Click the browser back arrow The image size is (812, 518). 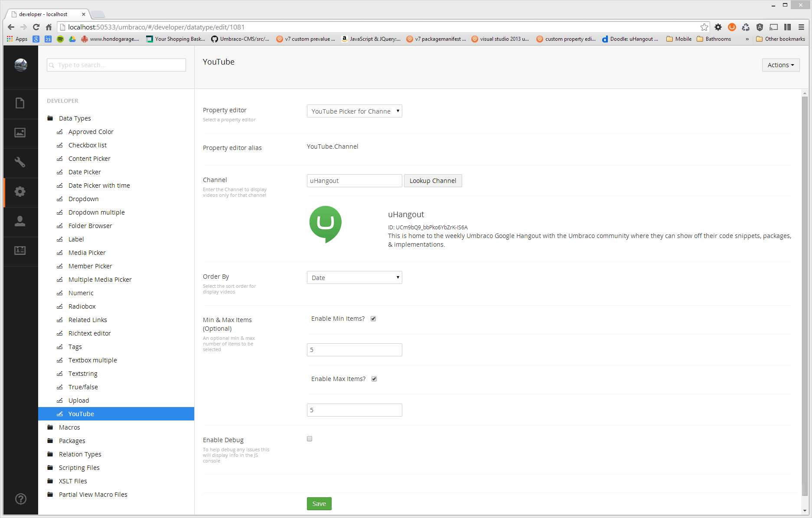pos(11,27)
